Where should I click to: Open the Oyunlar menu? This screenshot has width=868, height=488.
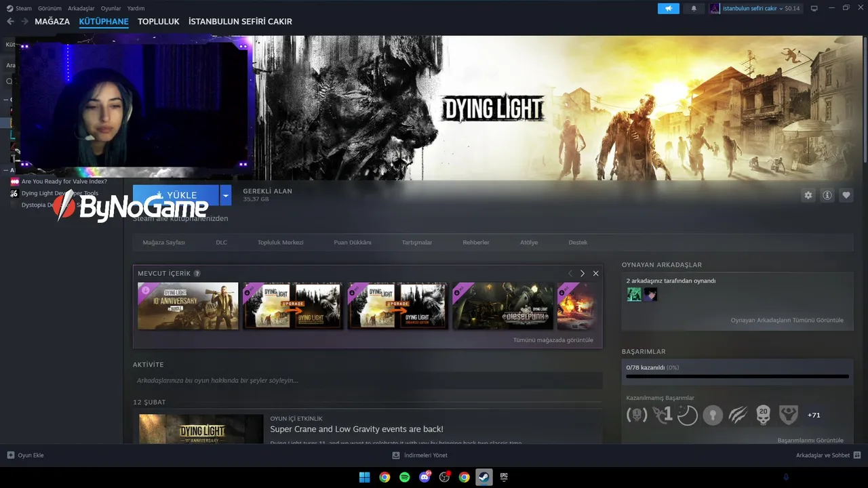pyautogui.click(x=111, y=8)
